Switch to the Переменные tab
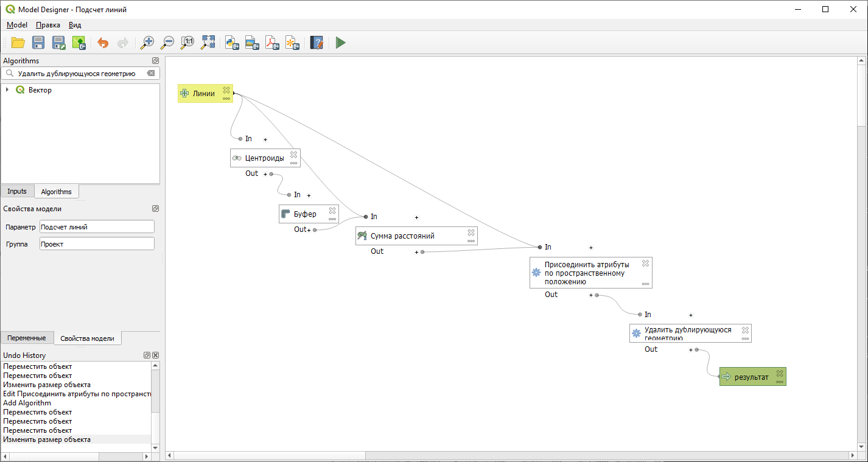This screenshot has width=868, height=462. (x=26, y=338)
